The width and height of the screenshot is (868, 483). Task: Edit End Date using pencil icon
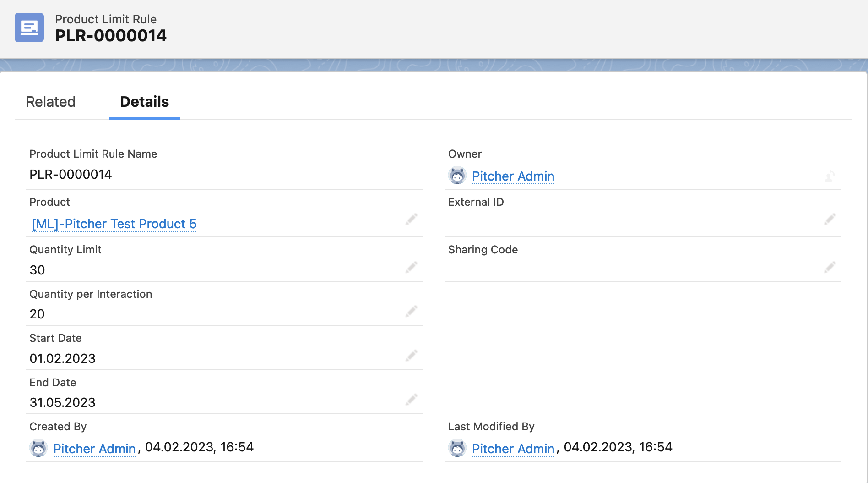point(411,400)
